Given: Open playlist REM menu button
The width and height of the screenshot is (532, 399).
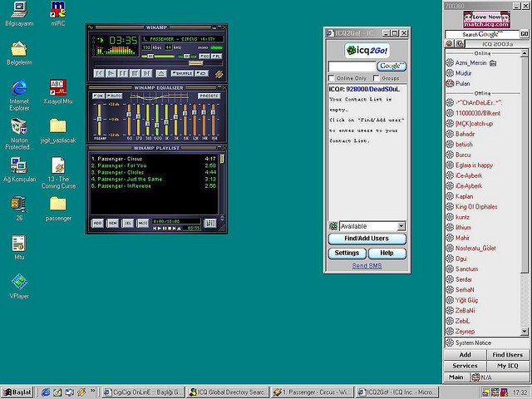Looking at the screenshot, I should [x=113, y=223].
